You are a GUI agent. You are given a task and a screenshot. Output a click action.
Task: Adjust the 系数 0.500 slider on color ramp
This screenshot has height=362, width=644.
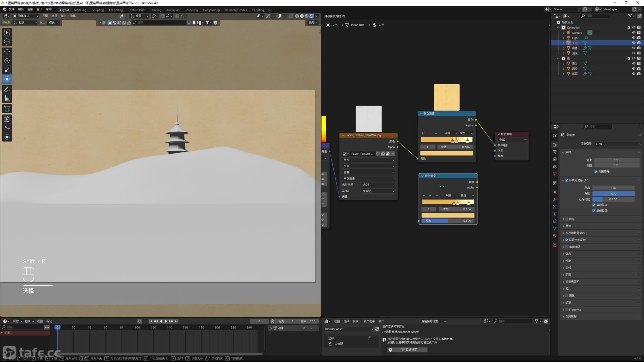tap(448, 221)
